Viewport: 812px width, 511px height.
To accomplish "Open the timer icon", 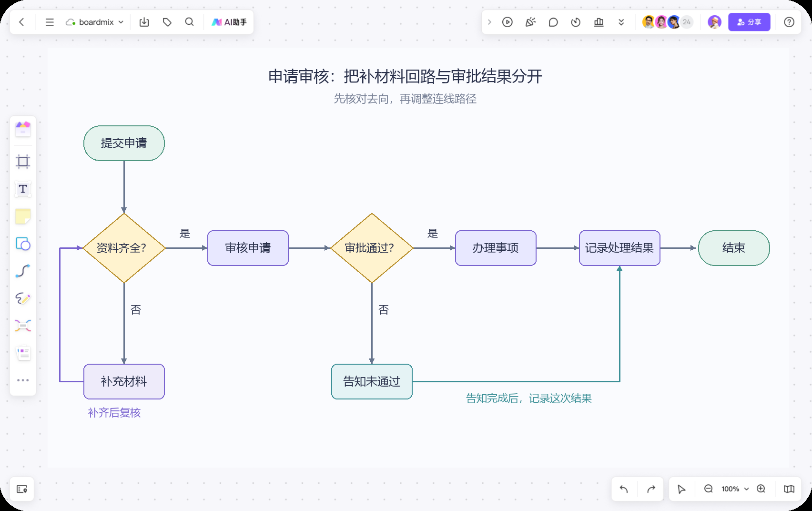I will click(576, 22).
